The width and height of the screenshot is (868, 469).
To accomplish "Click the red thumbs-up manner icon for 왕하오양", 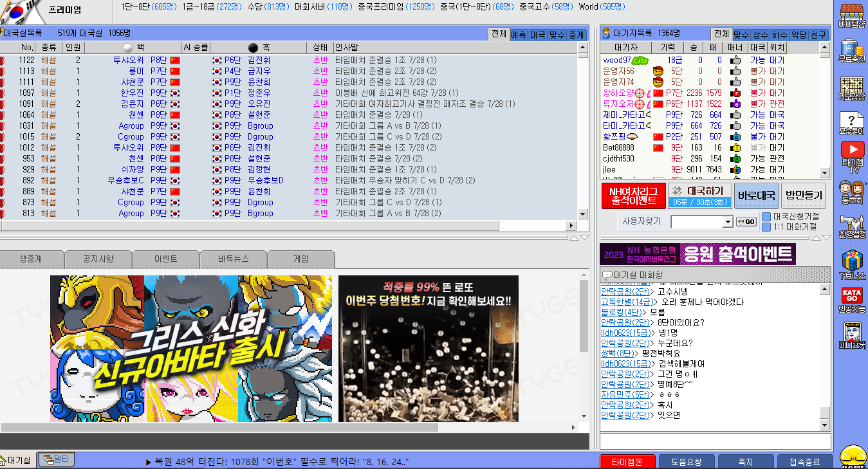I will pos(735,93).
